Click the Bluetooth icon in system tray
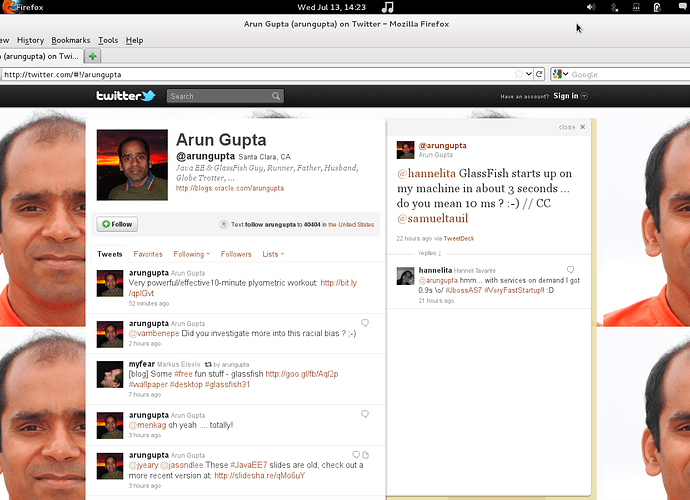Viewport: 690px width, 500px height. tap(614, 7)
